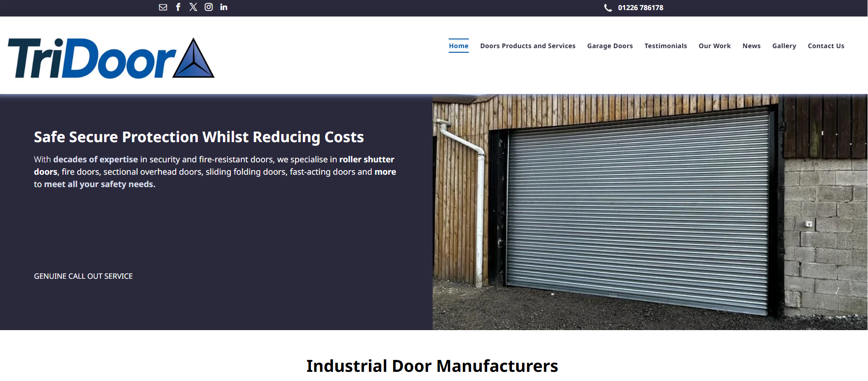This screenshot has width=868, height=381.
Task: Click the TriDoor logo
Action: coord(92,59)
